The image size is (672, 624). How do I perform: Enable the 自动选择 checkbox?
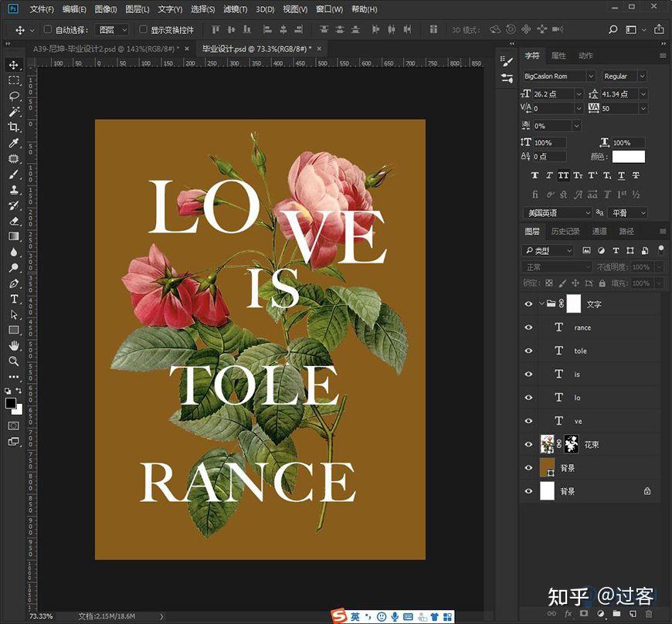pos(48,29)
